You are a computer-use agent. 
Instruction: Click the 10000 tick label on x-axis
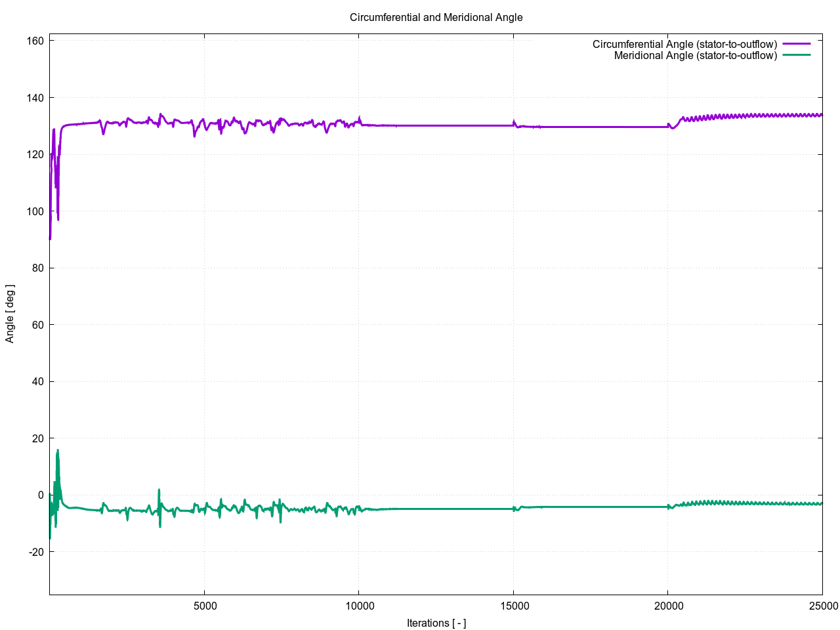358,606
